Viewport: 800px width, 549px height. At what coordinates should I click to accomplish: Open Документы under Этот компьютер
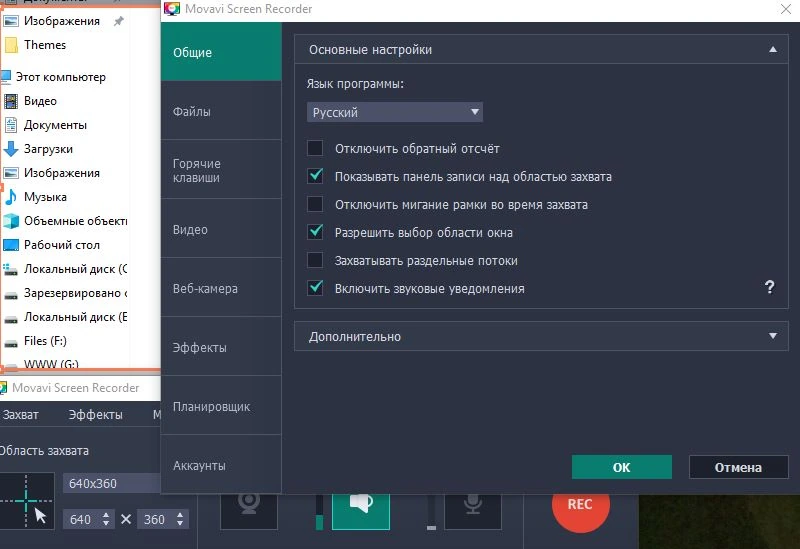[x=55, y=125]
